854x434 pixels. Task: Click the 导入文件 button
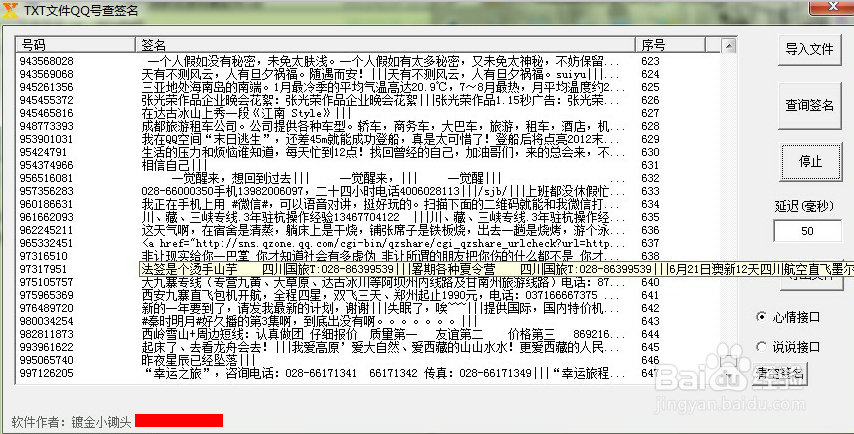pos(809,49)
